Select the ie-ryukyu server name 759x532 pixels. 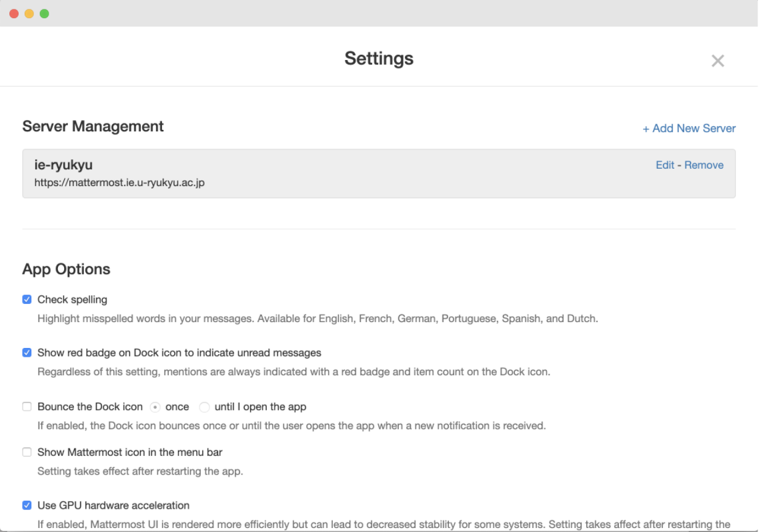63,165
